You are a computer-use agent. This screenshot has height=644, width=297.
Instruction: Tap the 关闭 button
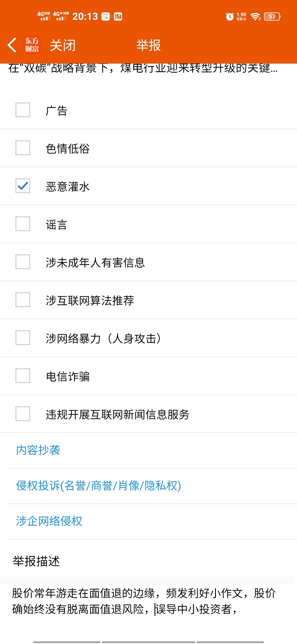click(x=63, y=45)
